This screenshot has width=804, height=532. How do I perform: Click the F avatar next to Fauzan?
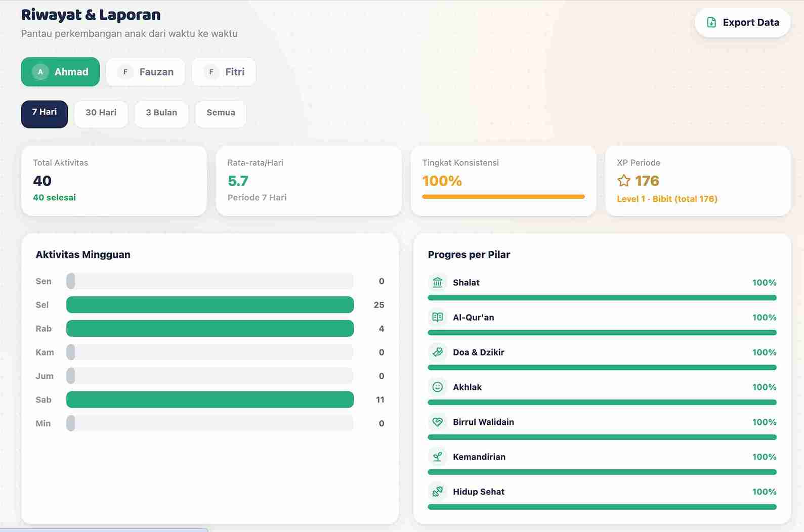tap(125, 72)
